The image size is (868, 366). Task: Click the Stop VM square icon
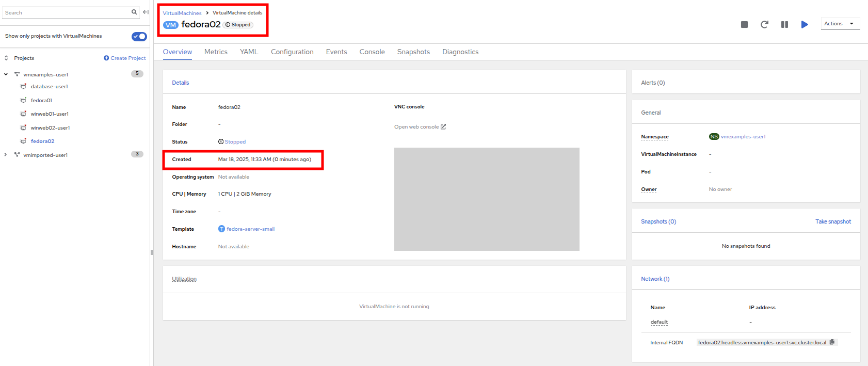(x=744, y=24)
